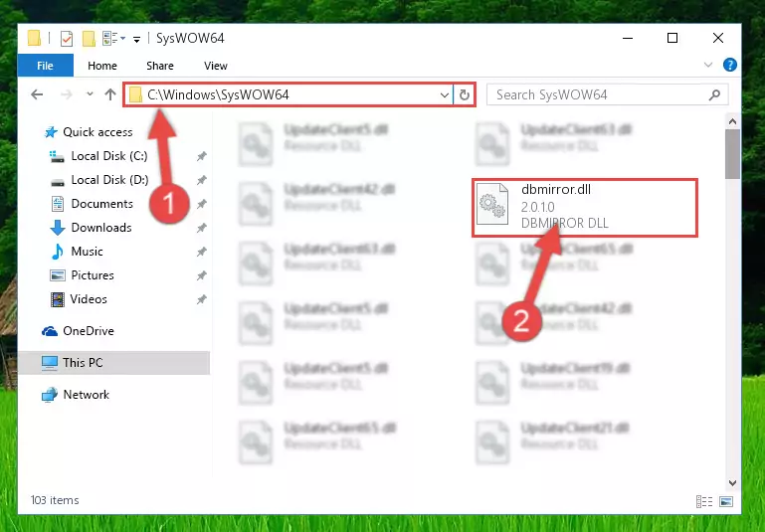
Task: Click the 103 items status text
Action: click(55, 500)
